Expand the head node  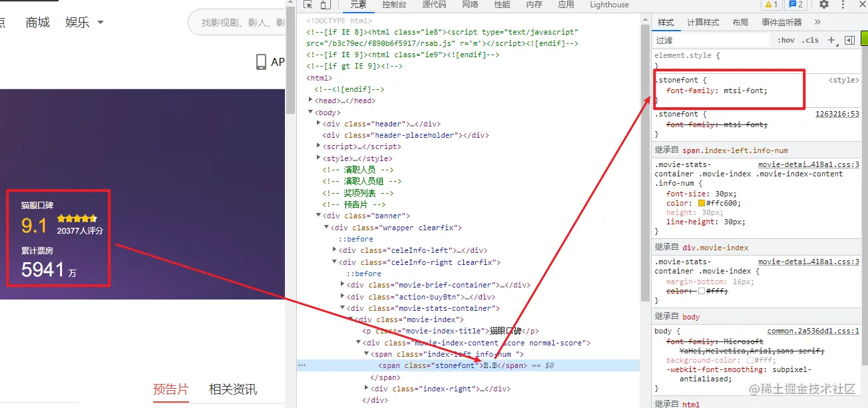point(311,100)
